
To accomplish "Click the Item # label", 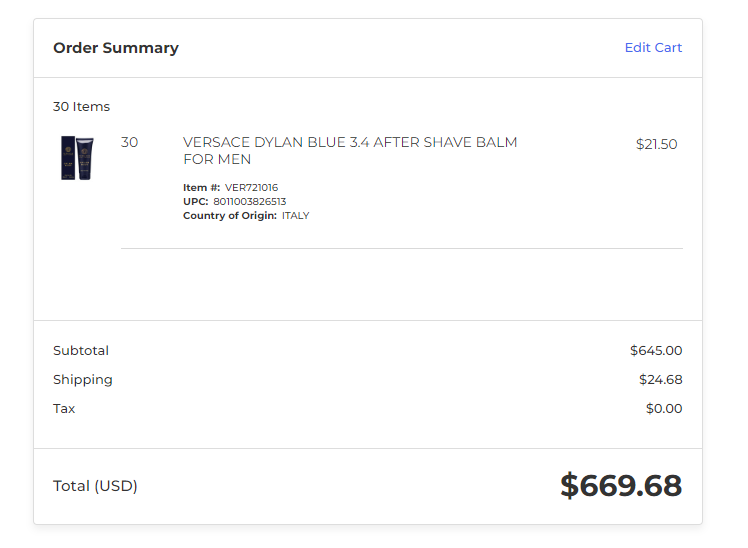I will coord(202,187).
